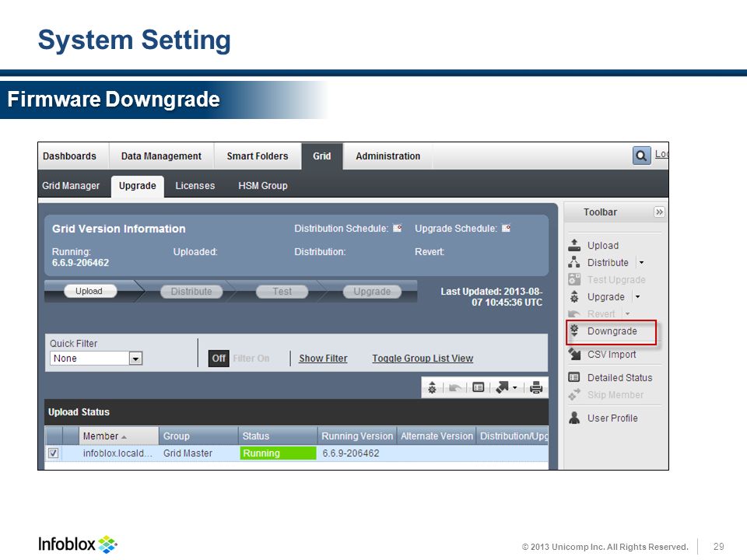This screenshot has width=747, height=560.
Task: Click the Test Upgrade icon in Toolbar
Action: pos(574,279)
